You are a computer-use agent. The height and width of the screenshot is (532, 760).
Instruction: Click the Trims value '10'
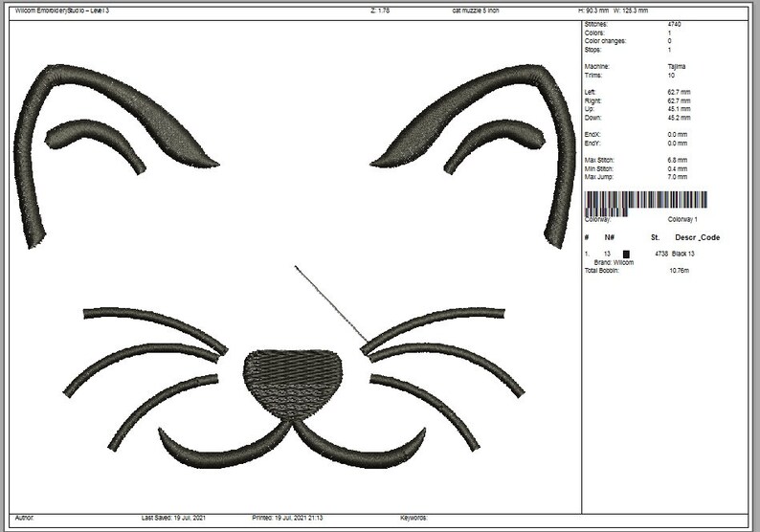click(671, 75)
